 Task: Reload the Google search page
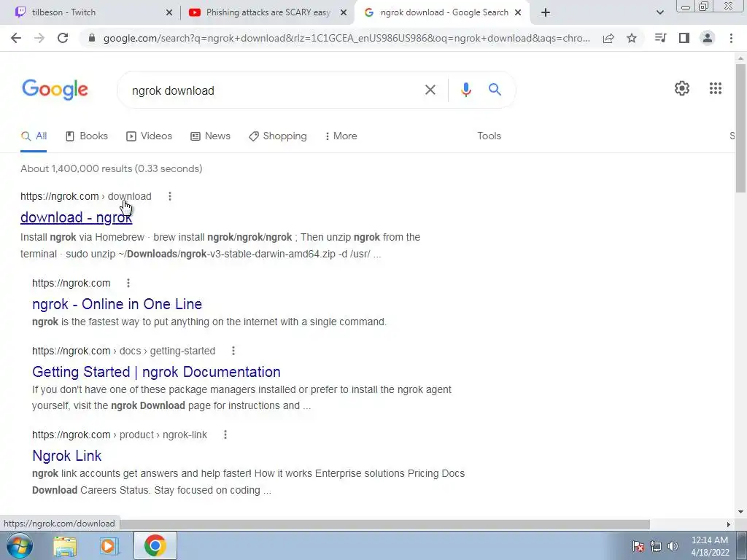[x=63, y=38]
